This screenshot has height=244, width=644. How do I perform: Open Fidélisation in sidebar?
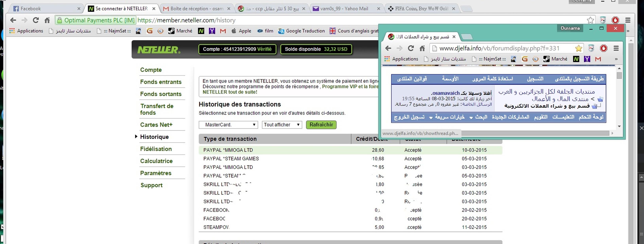pyautogui.click(x=156, y=149)
